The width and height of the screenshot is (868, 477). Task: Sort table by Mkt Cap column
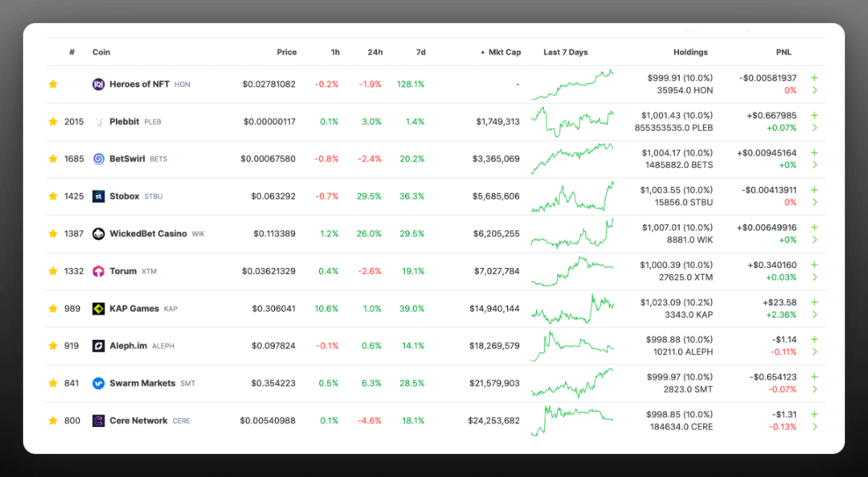[504, 52]
